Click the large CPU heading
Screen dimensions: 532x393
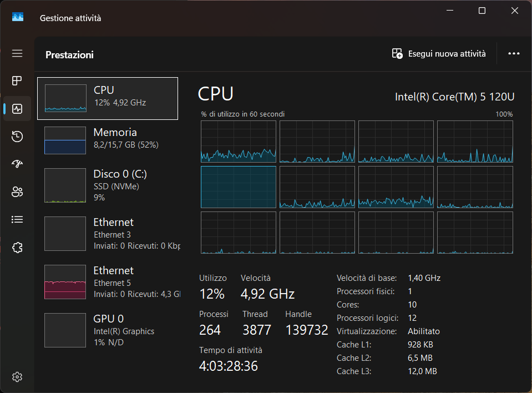coord(216,94)
